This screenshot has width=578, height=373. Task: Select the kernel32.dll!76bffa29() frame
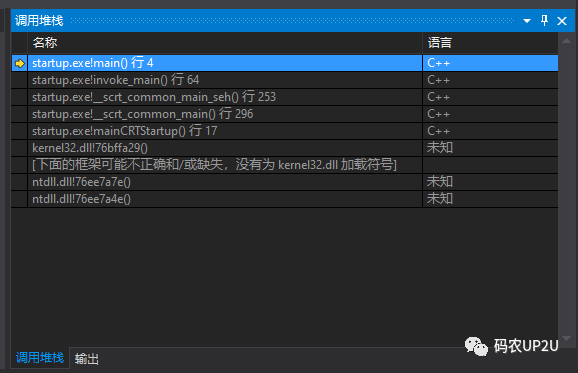pos(285,148)
